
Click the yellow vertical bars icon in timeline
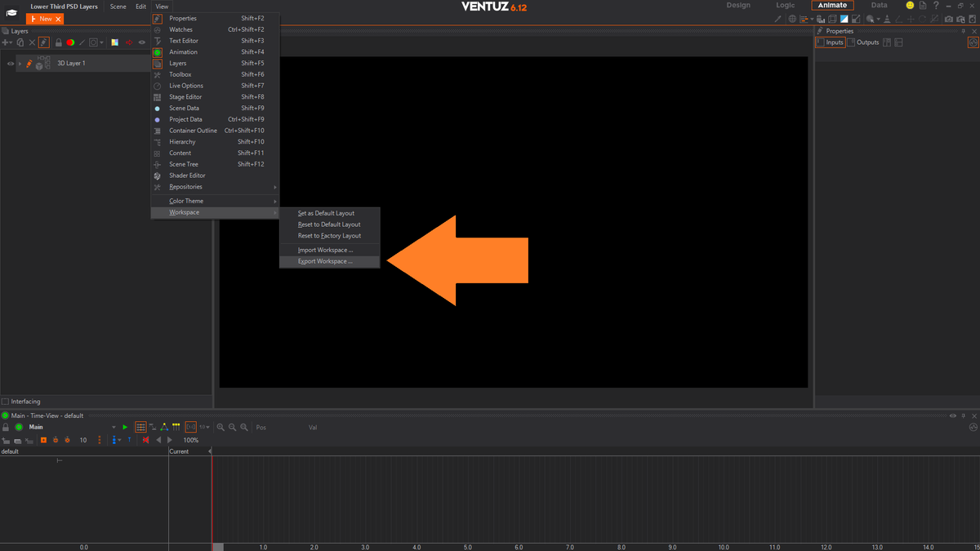176,427
